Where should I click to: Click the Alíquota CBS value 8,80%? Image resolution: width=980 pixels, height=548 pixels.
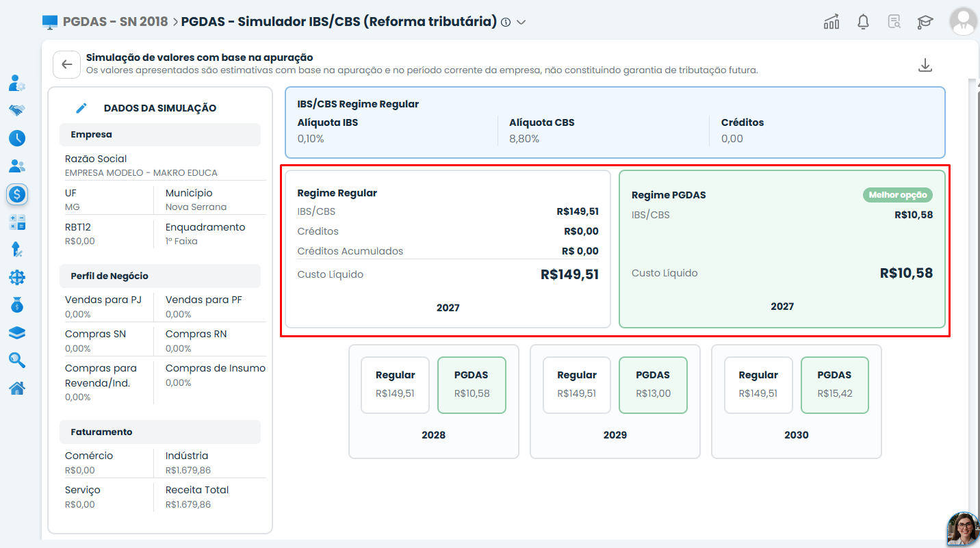(524, 139)
